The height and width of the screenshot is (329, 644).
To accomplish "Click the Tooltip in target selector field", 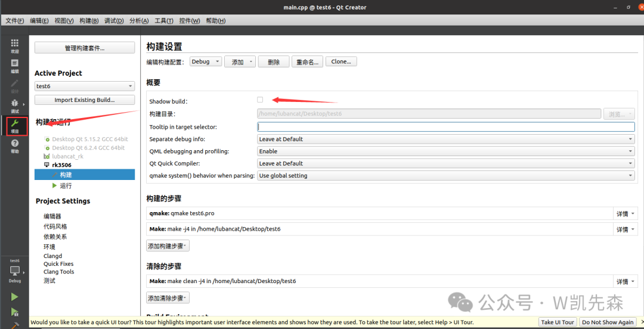I will pyautogui.click(x=445, y=127).
